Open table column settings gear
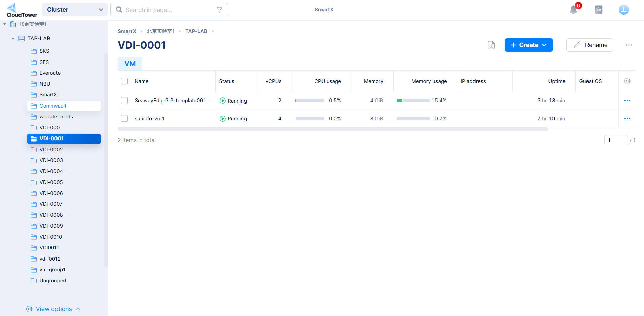The width and height of the screenshot is (644, 316). click(627, 81)
